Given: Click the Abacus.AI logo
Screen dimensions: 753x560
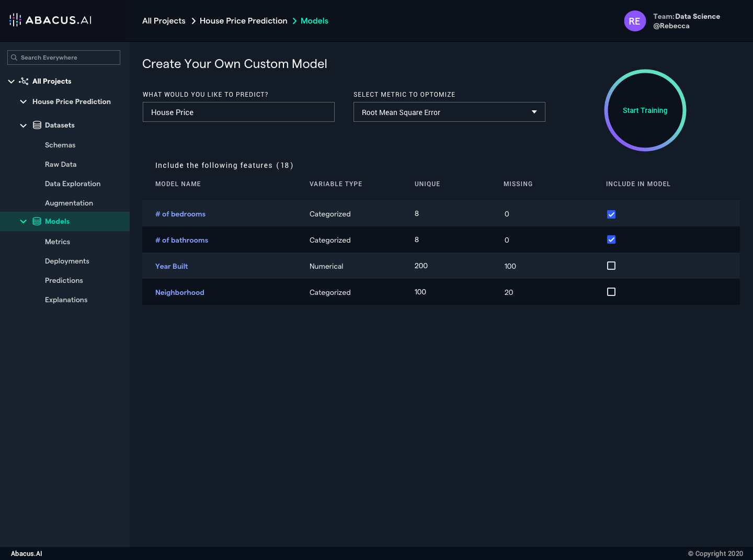Looking at the screenshot, I should (x=50, y=20).
